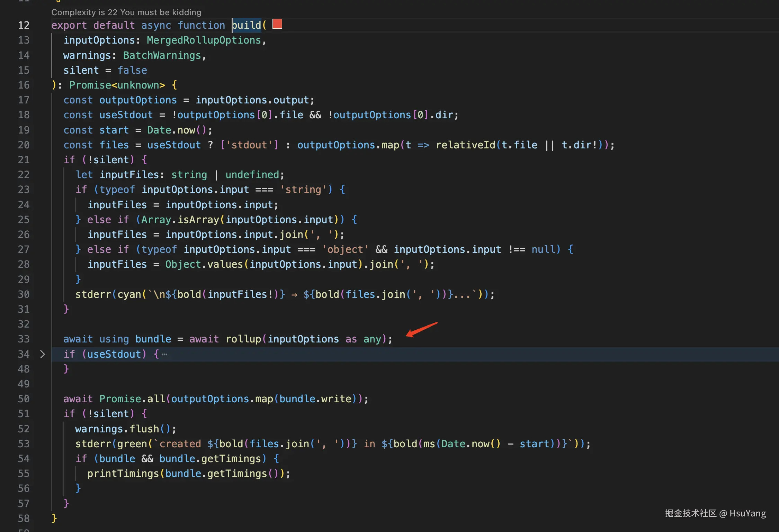Click the red square marker after build(

pos(277,24)
